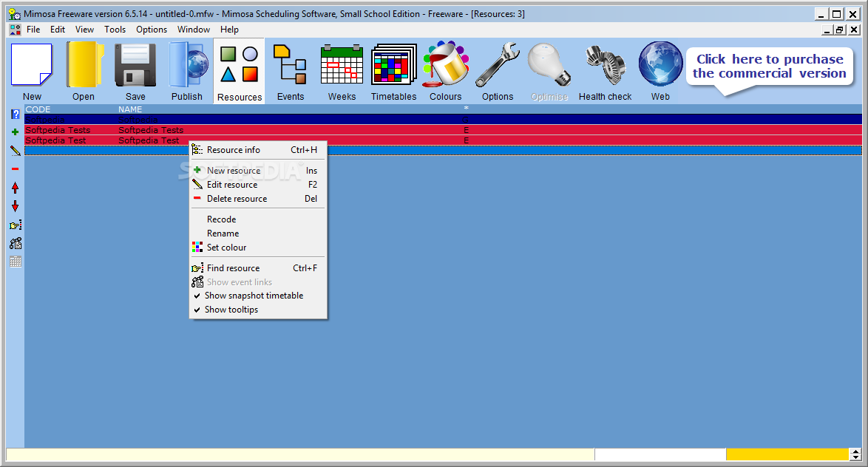
Task: Open the Options menu in menu bar
Action: (152, 30)
